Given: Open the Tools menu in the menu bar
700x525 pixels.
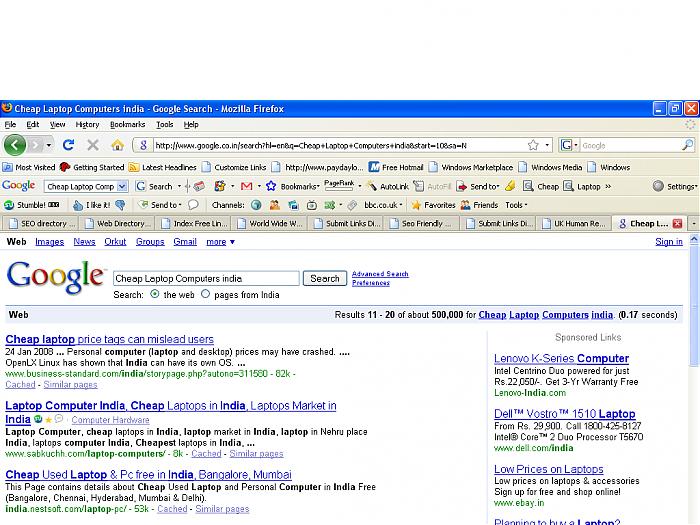Looking at the screenshot, I should tap(164, 125).
